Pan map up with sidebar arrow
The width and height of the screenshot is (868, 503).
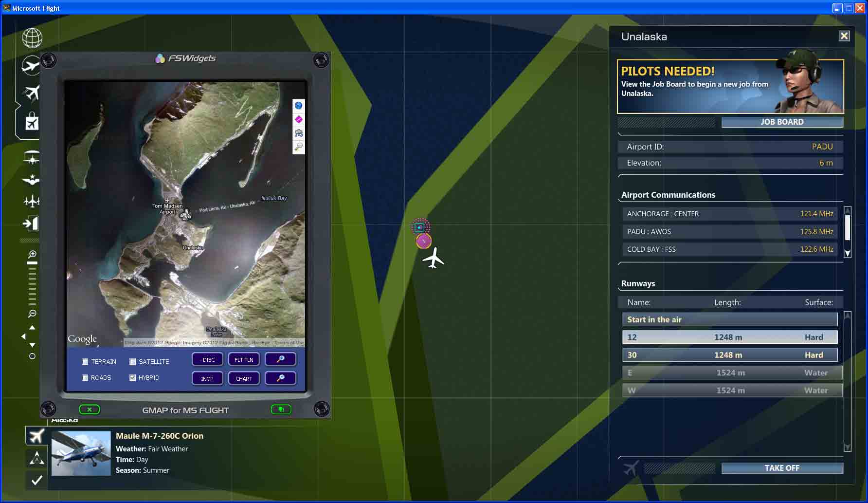click(x=32, y=328)
